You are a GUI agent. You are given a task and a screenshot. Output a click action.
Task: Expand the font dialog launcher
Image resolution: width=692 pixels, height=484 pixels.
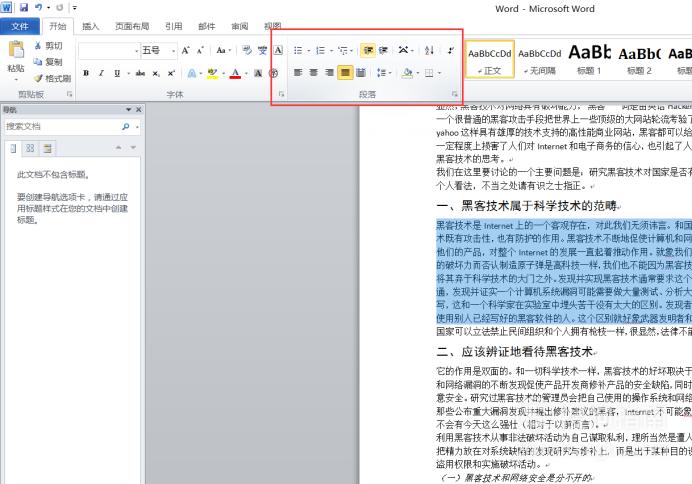coord(281,94)
